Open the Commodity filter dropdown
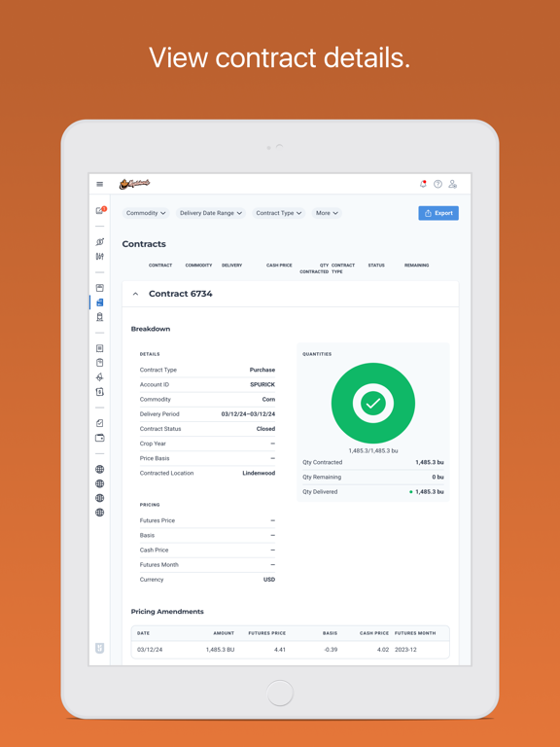 pyautogui.click(x=146, y=213)
